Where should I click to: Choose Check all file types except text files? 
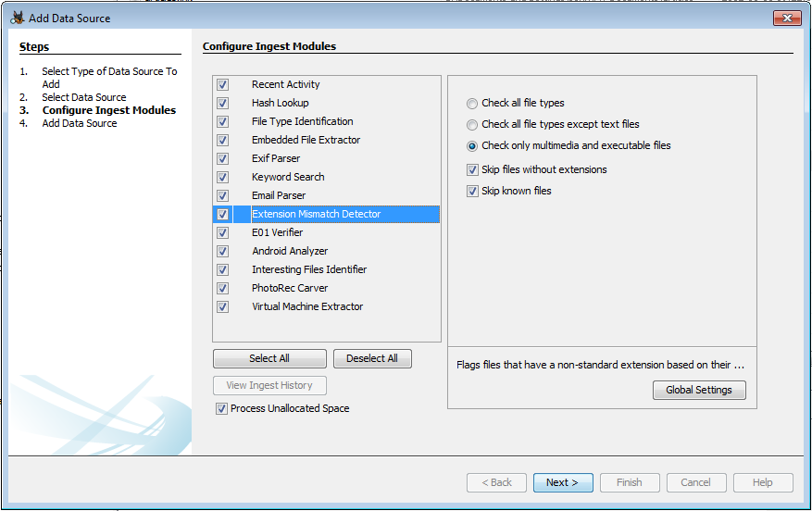point(473,125)
